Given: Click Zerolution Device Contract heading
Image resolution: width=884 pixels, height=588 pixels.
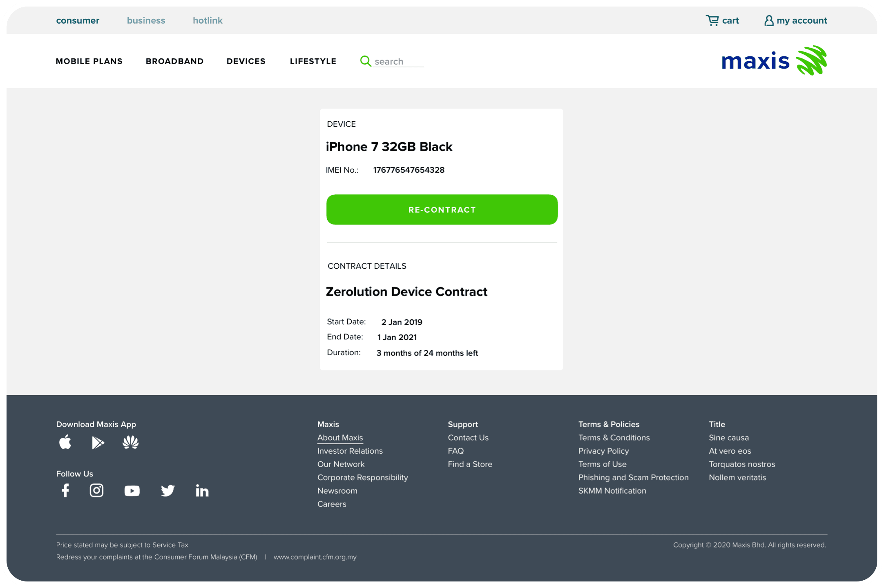Looking at the screenshot, I should [406, 292].
